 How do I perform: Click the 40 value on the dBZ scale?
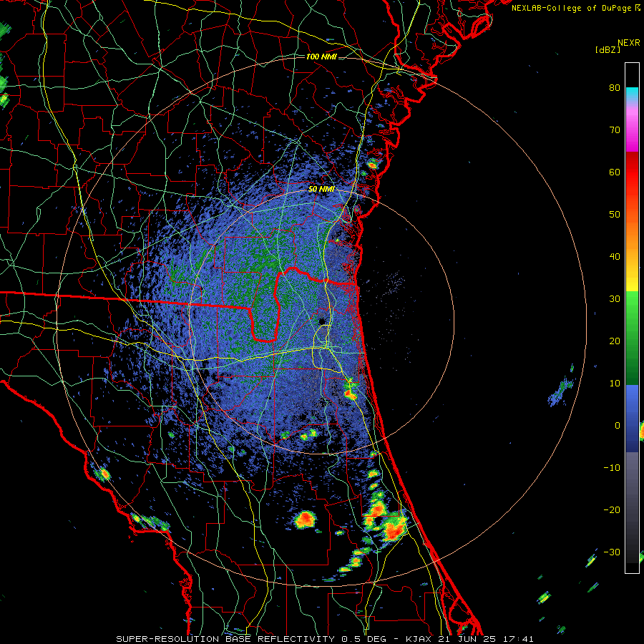[x=615, y=256]
